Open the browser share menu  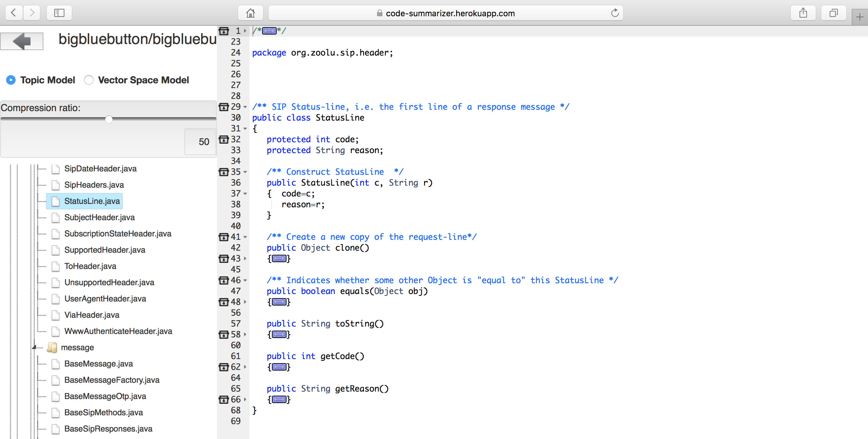tap(803, 13)
